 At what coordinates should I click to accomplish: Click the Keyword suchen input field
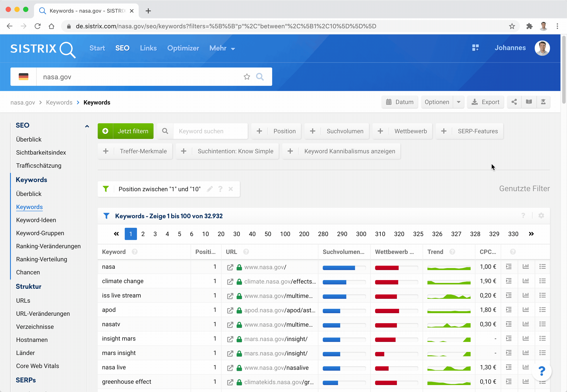tap(210, 131)
